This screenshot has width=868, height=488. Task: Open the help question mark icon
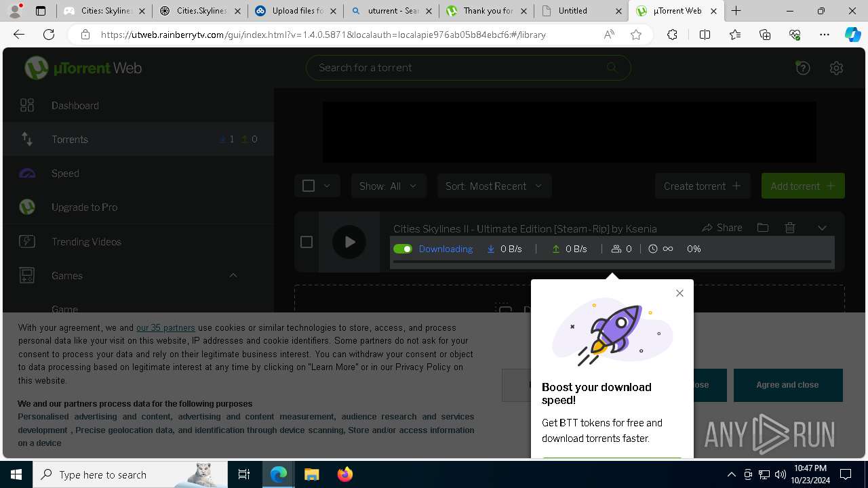point(803,68)
